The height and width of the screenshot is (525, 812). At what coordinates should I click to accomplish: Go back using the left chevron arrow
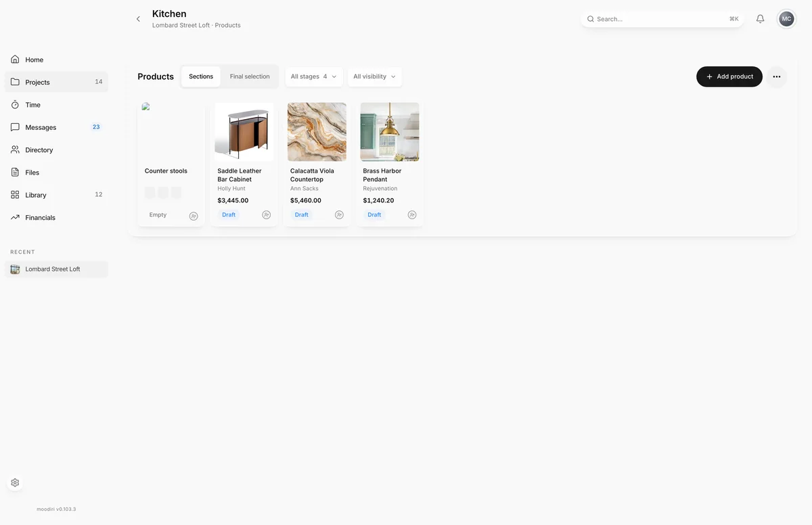(138, 19)
